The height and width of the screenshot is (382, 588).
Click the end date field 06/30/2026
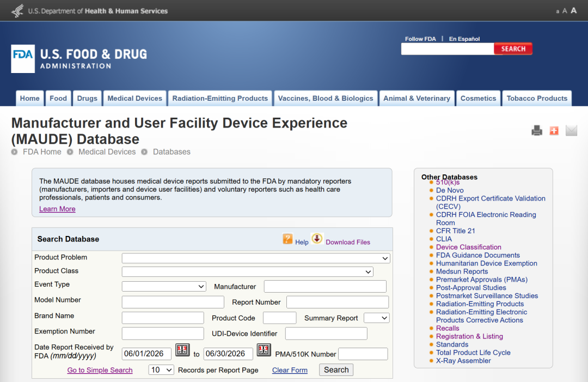click(228, 354)
